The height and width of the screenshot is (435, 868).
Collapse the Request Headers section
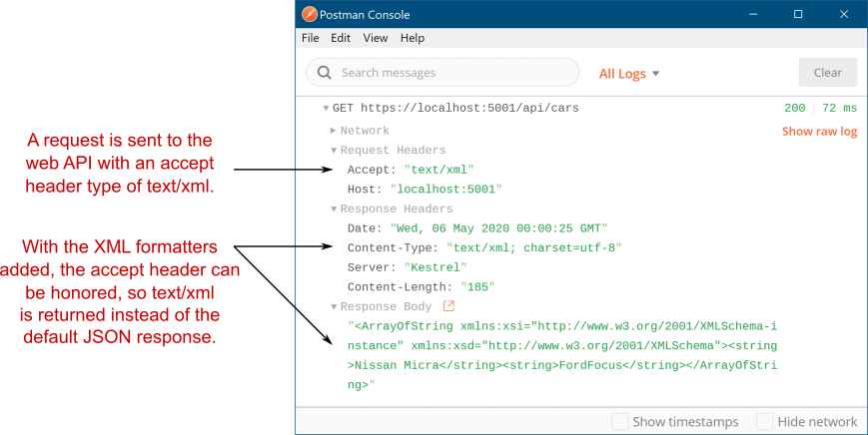point(334,151)
